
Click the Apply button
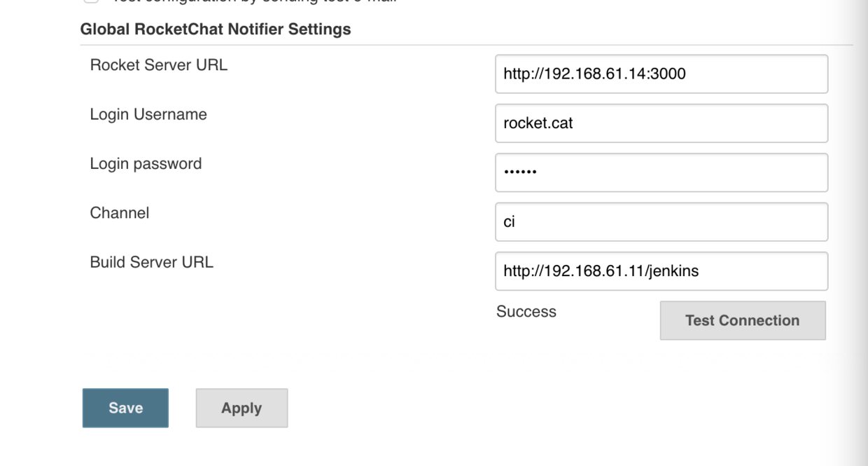click(241, 408)
